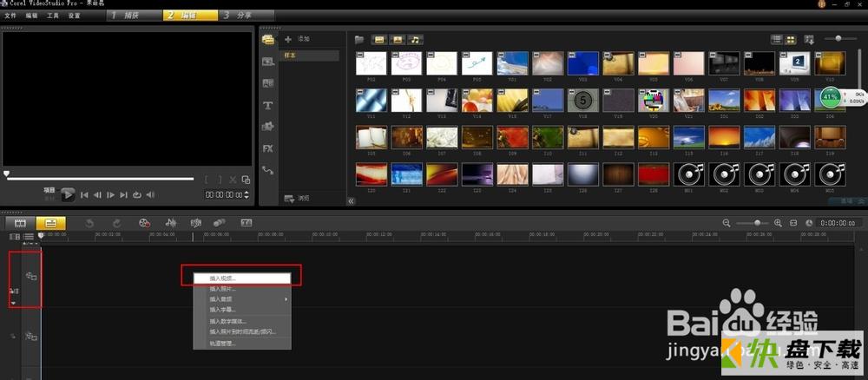The height and width of the screenshot is (380, 868).
Task: Expand the 插入音频 submenu arrow
Action: pos(286,299)
